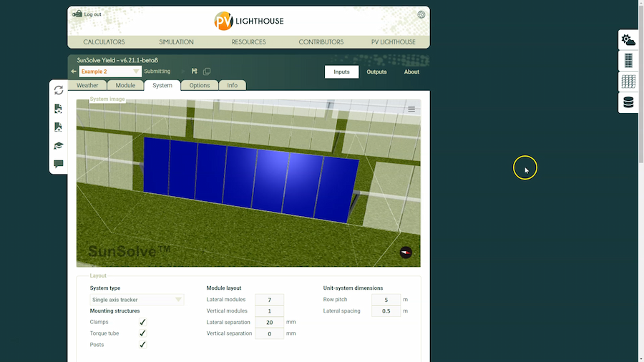Open the RESOURCES menu
Image resolution: width=644 pixels, height=362 pixels.
[x=248, y=42]
